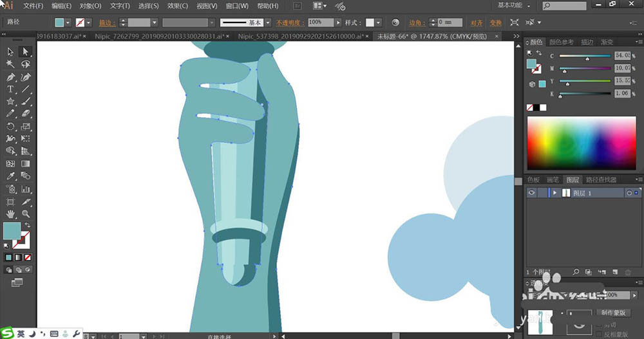Click the 描边 stroke link
The height and width of the screenshot is (339, 644).
[107, 23]
